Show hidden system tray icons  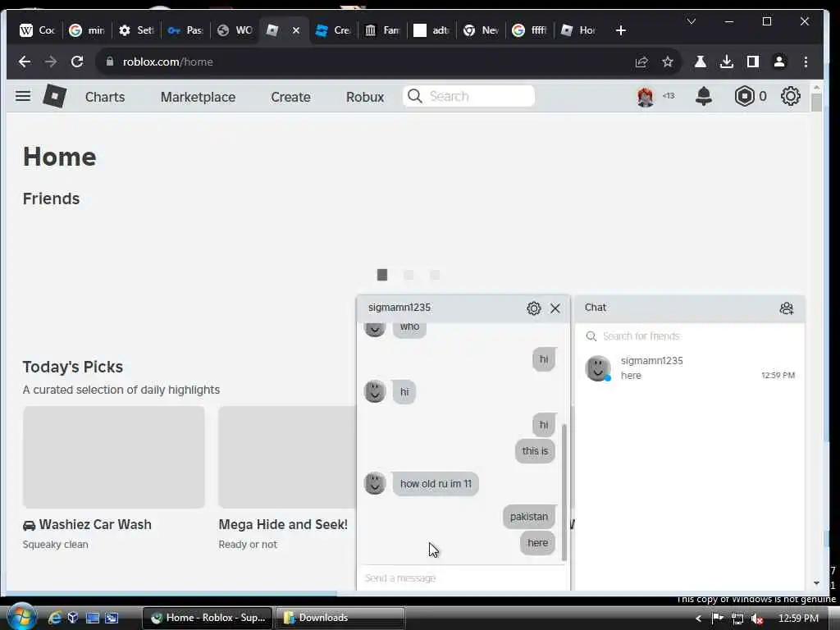(x=698, y=619)
